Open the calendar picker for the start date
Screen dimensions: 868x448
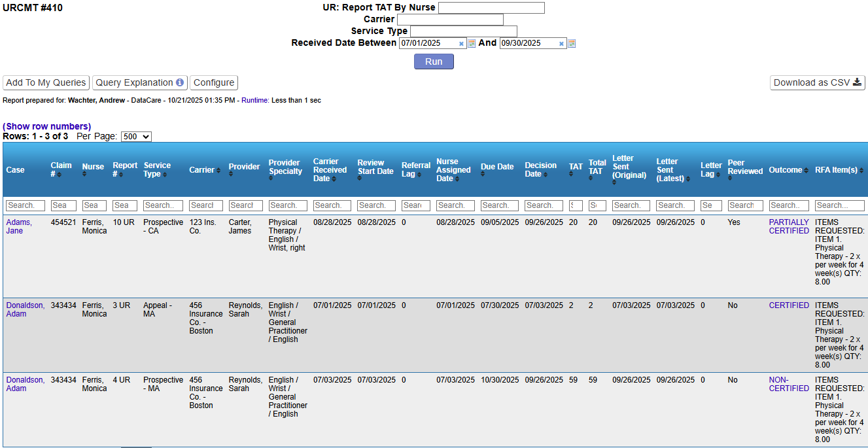pyautogui.click(x=472, y=43)
